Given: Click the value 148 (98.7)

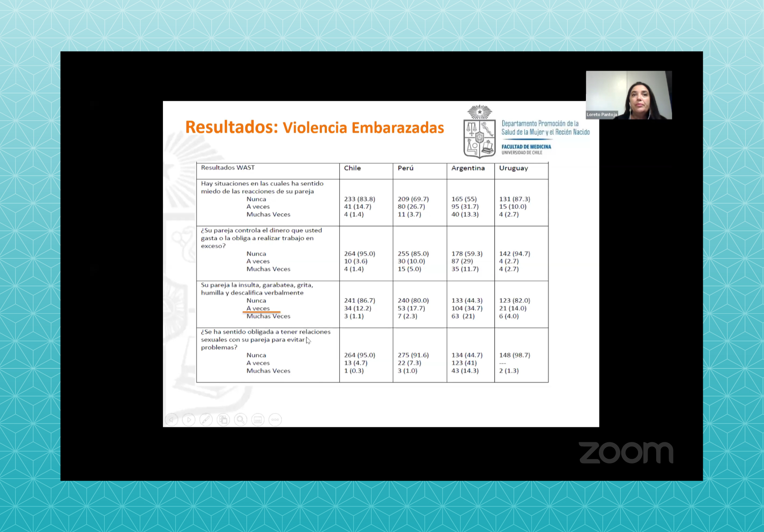Looking at the screenshot, I should [515, 355].
